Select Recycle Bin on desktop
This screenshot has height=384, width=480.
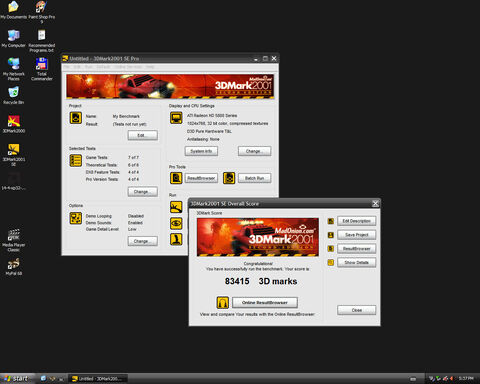13,95
